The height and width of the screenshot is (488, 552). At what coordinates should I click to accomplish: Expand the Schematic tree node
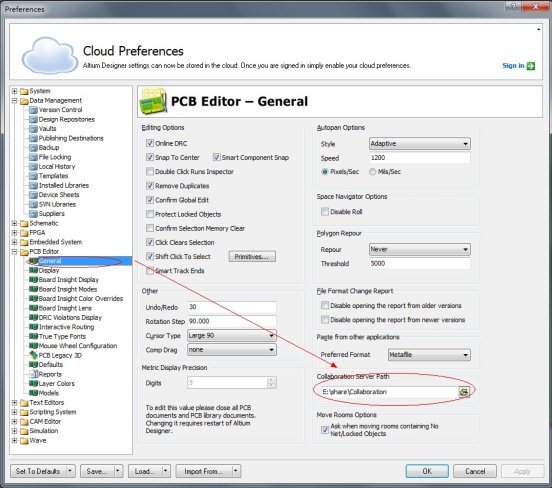14,223
